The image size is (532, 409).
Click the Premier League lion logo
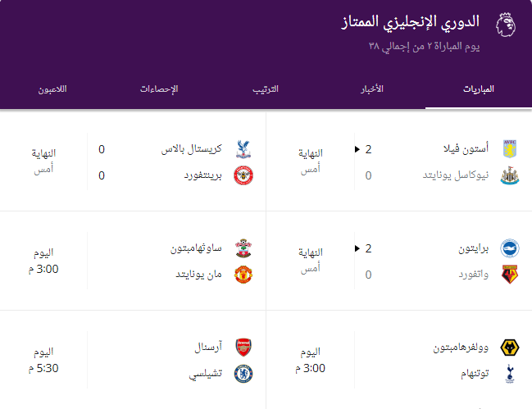click(506, 25)
